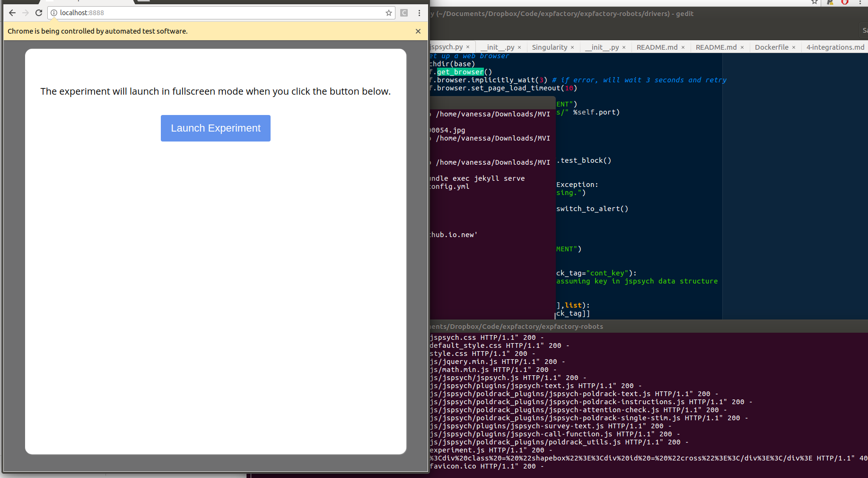868x478 pixels.
Task: Click Chrome's forward navigation arrow
Action: pyautogui.click(x=26, y=13)
